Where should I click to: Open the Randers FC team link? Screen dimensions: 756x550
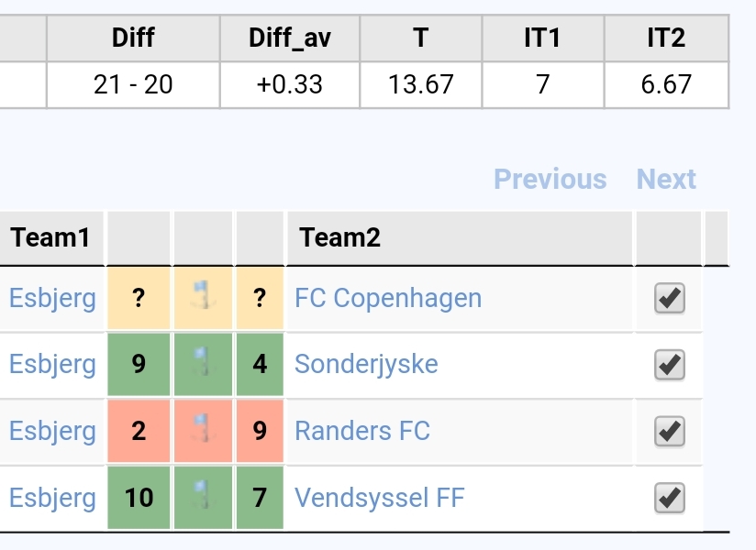[362, 431]
